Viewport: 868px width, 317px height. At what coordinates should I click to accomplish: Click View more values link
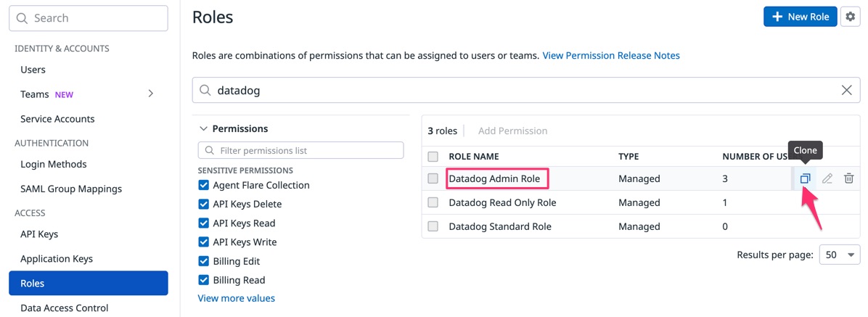click(x=236, y=298)
